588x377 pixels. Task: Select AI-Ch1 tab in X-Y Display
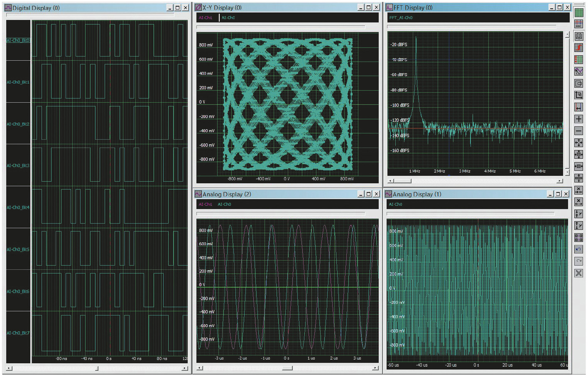[206, 17]
